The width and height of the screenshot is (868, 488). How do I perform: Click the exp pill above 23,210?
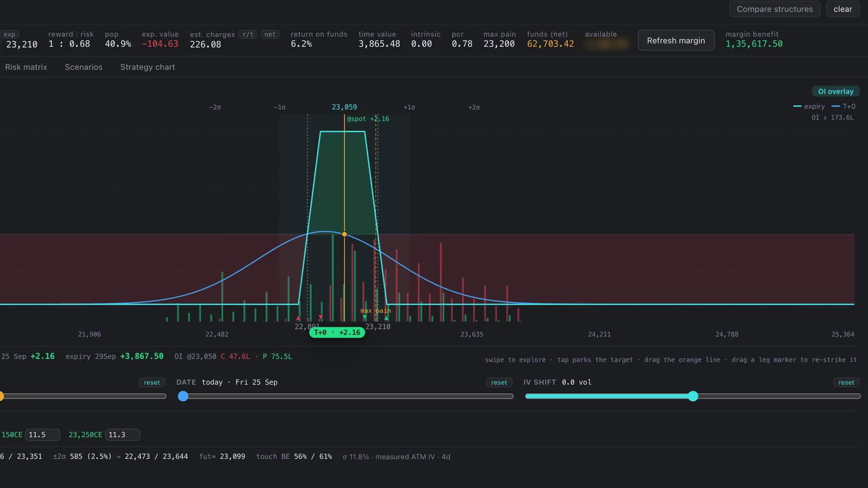9,34
